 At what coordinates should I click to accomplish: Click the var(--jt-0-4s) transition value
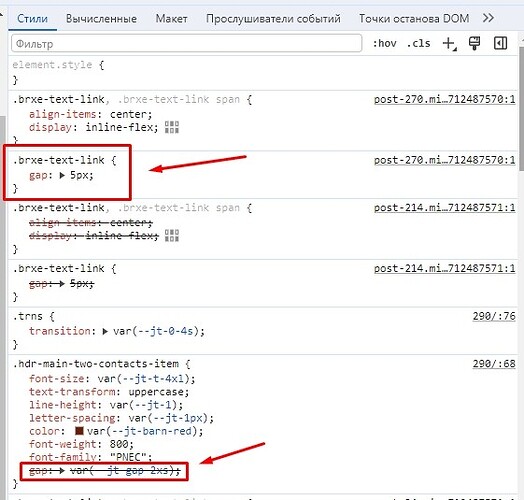157,331
